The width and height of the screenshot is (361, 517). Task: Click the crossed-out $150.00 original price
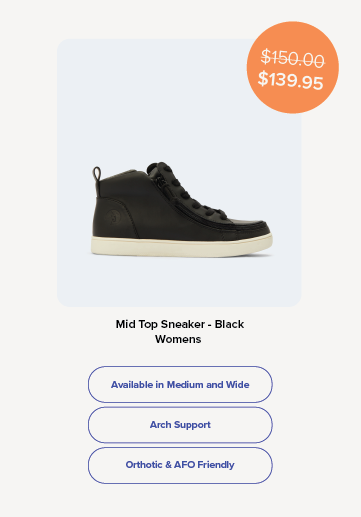point(292,58)
